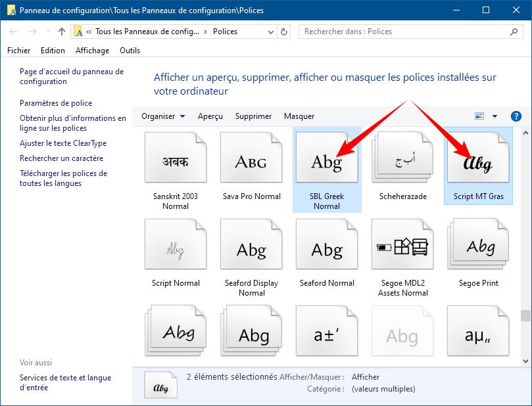Click the Masquer toolbar button
This screenshot has height=406, width=532.
pyautogui.click(x=299, y=116)
